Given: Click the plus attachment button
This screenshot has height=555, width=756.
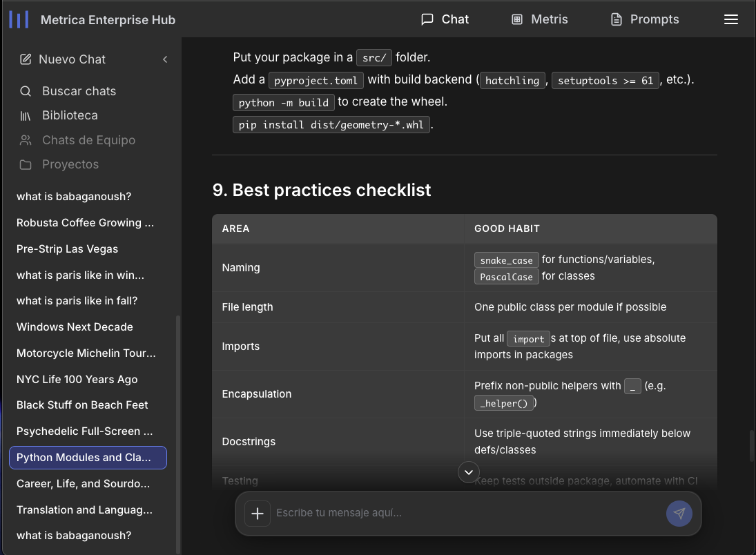Looking at the screenshot, I should pos(258,514).
